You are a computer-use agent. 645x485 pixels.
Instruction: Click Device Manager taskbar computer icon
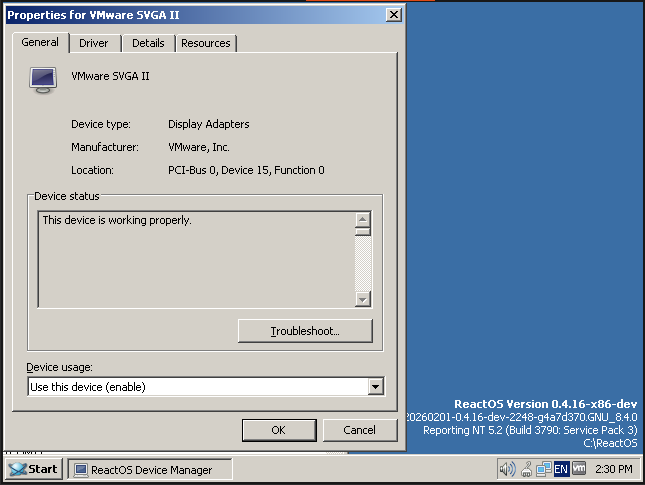click(81, 470)
